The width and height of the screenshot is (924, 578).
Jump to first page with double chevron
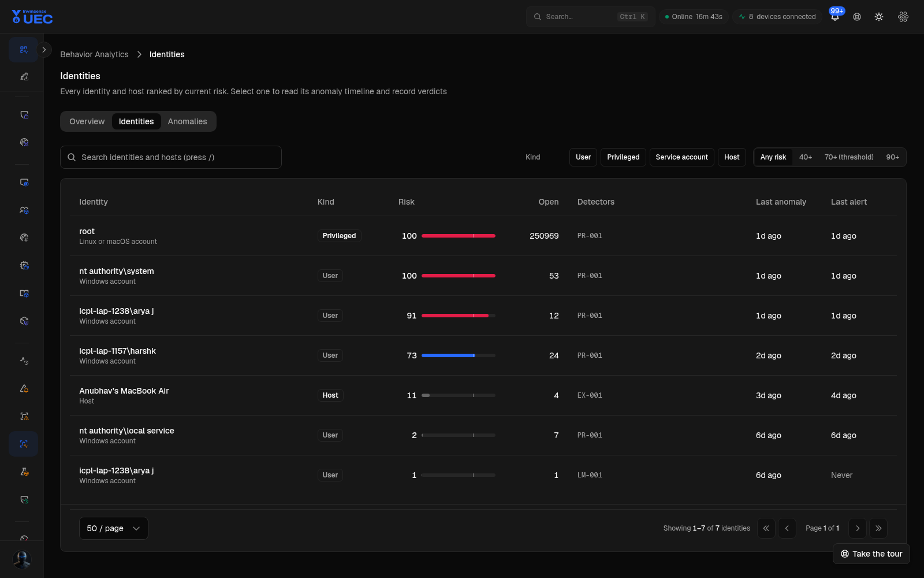pos(766,528)
